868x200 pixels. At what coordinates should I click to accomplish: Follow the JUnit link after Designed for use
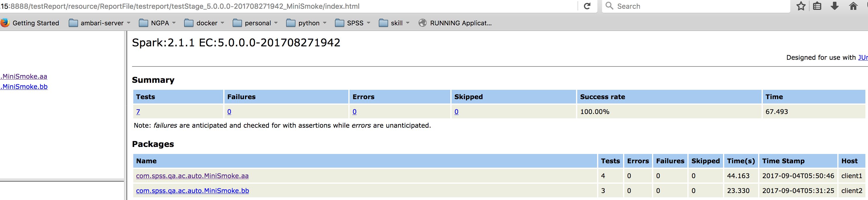863,57
